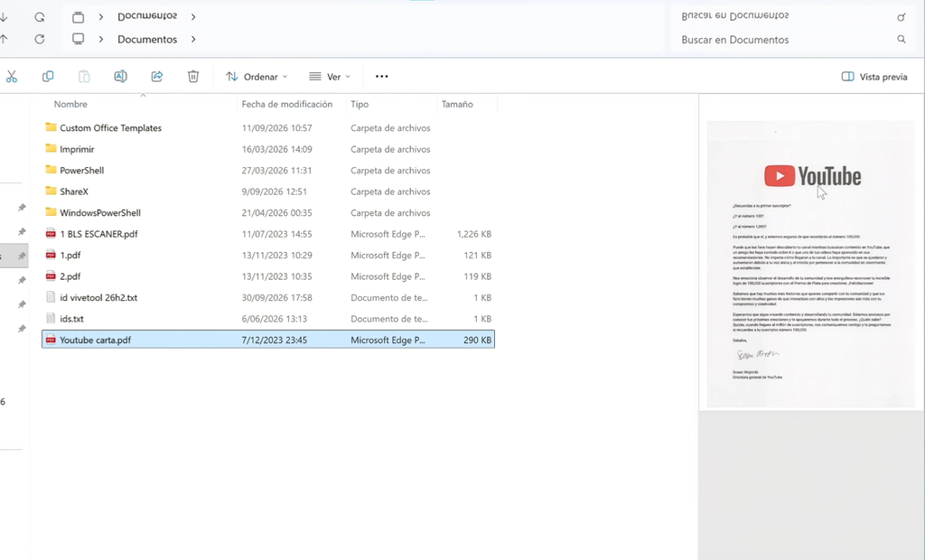The height and width of the screenshot is (560, 925).
Task: Click the date 11/09/2026 10:57
Action: [x=276, y=127]
